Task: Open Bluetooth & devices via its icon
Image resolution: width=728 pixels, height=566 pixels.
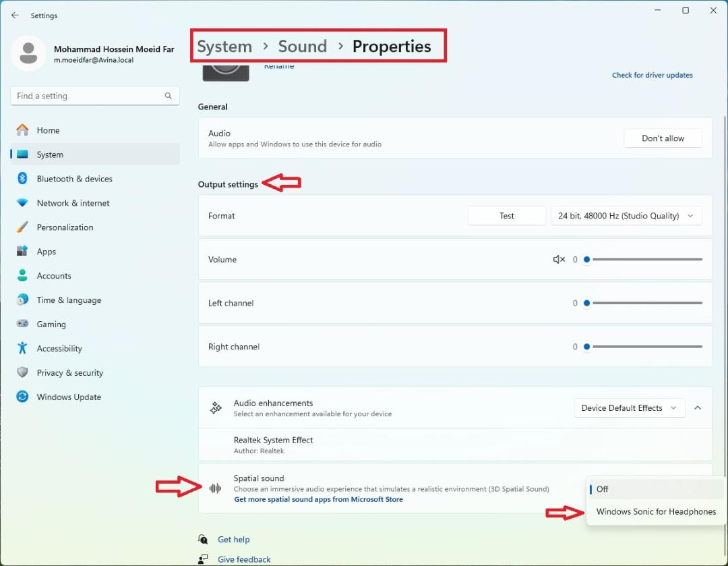Action: (x=22, y=179)
